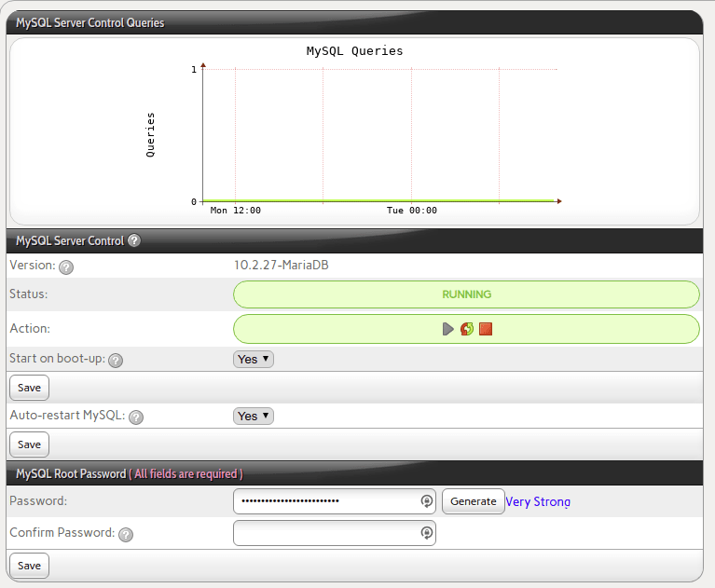Click the RUNNING status indicator
715x588 pixels.
[466, 294]
